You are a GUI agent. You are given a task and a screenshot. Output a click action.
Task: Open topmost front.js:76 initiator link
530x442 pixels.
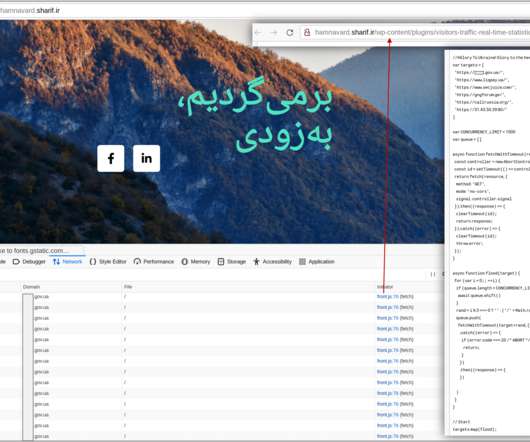point(388,296)
